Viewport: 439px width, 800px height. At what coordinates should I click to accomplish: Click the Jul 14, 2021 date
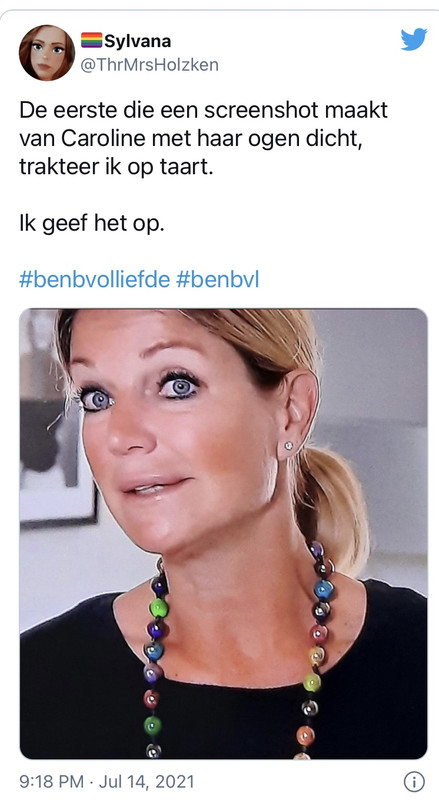[x=147, y=781]
